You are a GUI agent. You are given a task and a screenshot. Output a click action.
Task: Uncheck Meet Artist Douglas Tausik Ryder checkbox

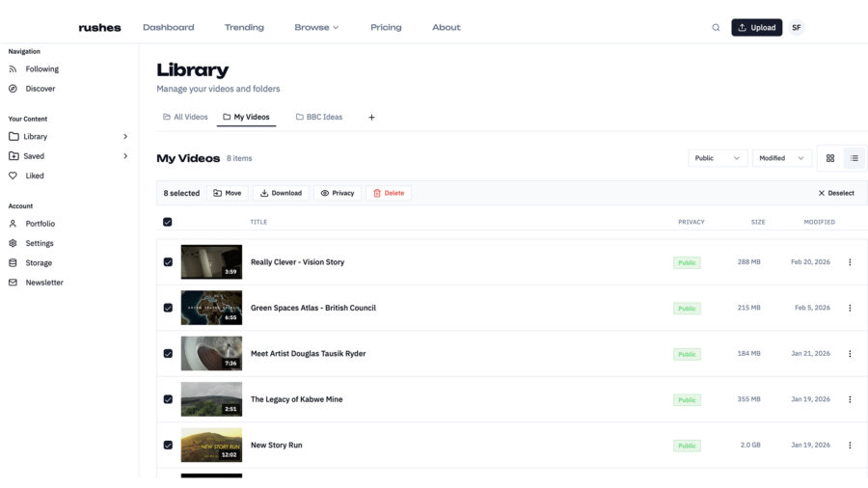click(x=168, y=354)
